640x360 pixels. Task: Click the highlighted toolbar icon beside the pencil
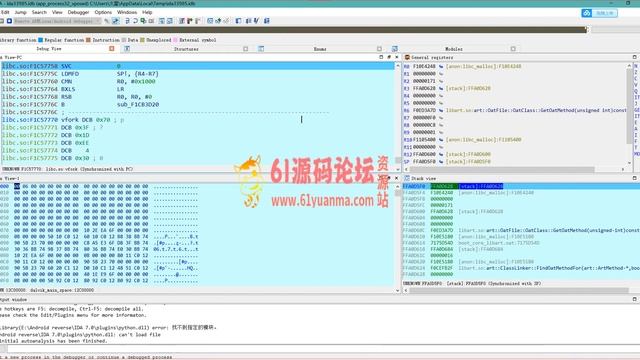coord(116,21)
